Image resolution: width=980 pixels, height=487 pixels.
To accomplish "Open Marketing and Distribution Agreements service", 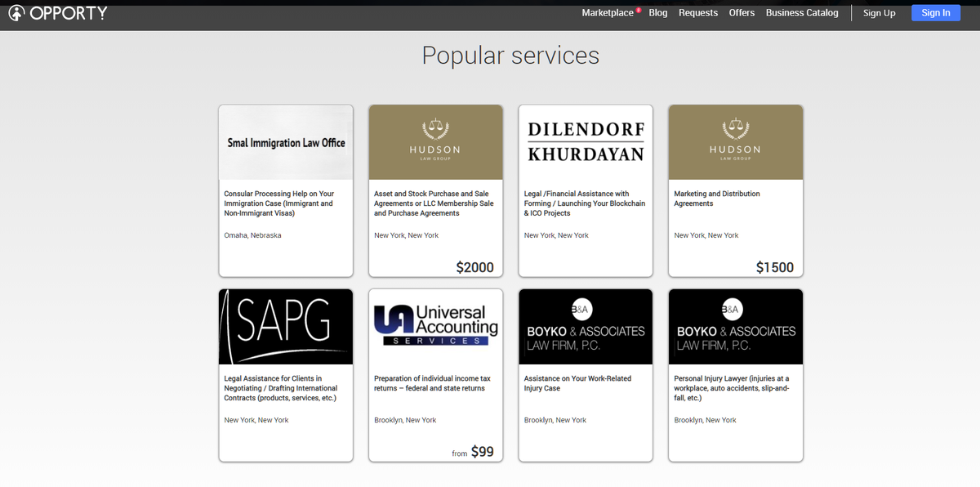I will (717, 199).
